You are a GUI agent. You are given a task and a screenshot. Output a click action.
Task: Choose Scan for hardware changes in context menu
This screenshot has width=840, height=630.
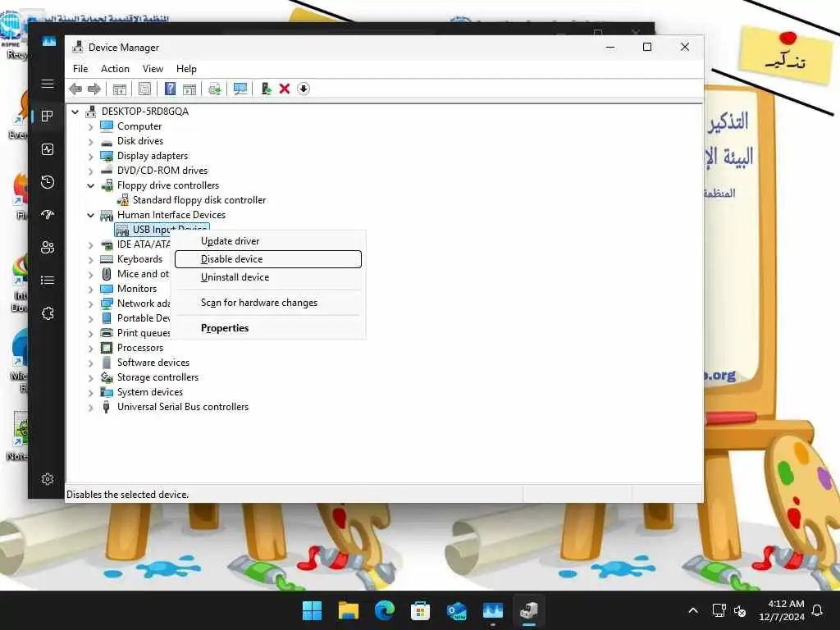pyautogui.click(x=268, y=303)
